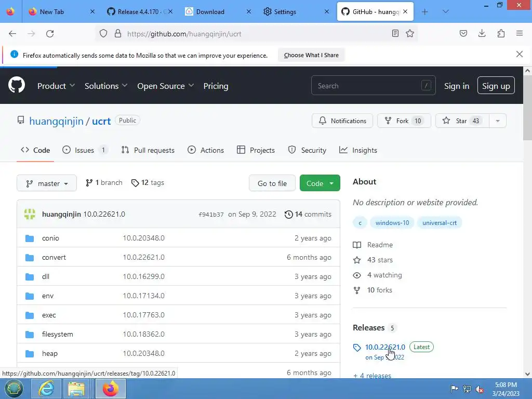Click the muted volume tray icon

click(480, 389)
